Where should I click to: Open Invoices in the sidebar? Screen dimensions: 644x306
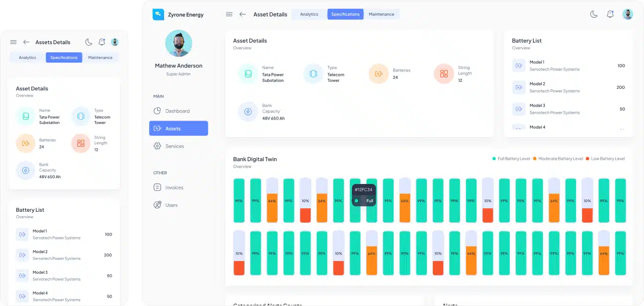click(x=174, y=187)
